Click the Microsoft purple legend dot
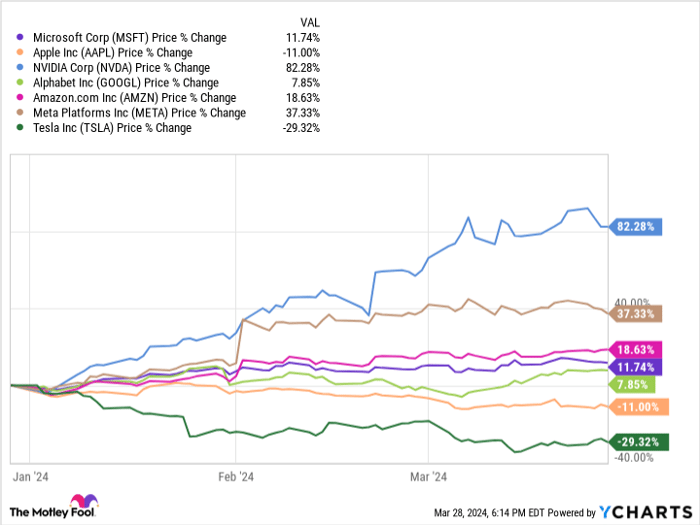The width and height of the screenshot is (700, 525). (x=21, y=38)
